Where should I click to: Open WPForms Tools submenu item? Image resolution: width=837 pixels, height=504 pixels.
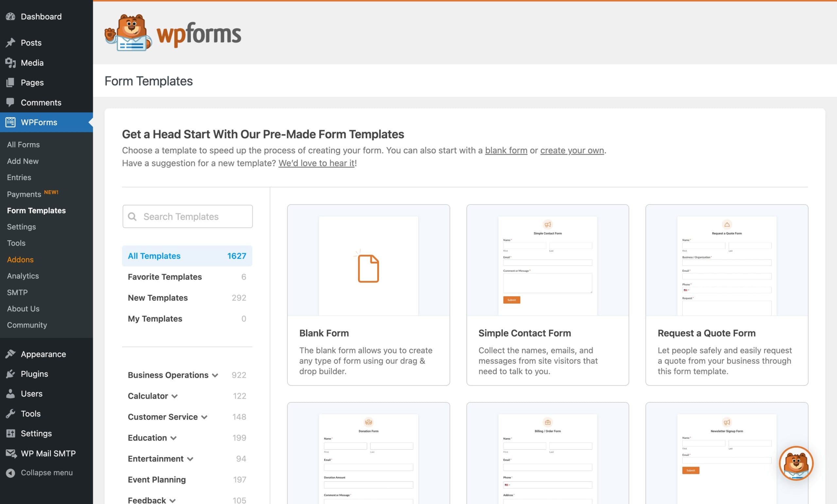(16, 243)
